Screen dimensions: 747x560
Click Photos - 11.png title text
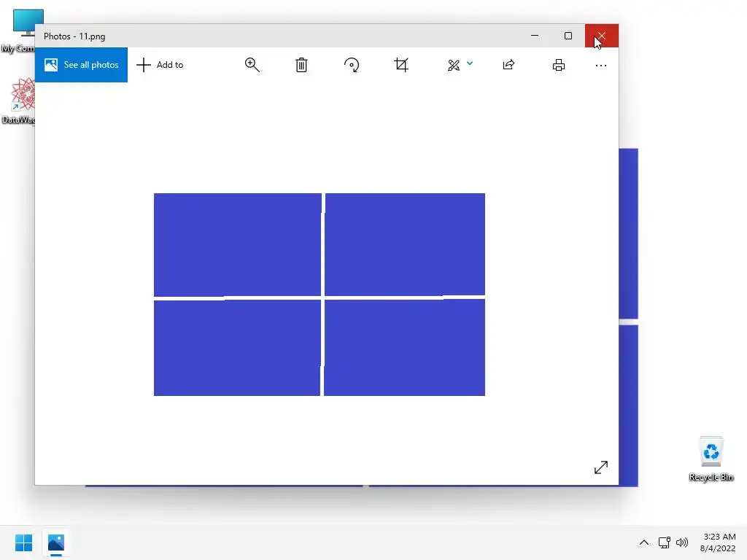point(74,36)
